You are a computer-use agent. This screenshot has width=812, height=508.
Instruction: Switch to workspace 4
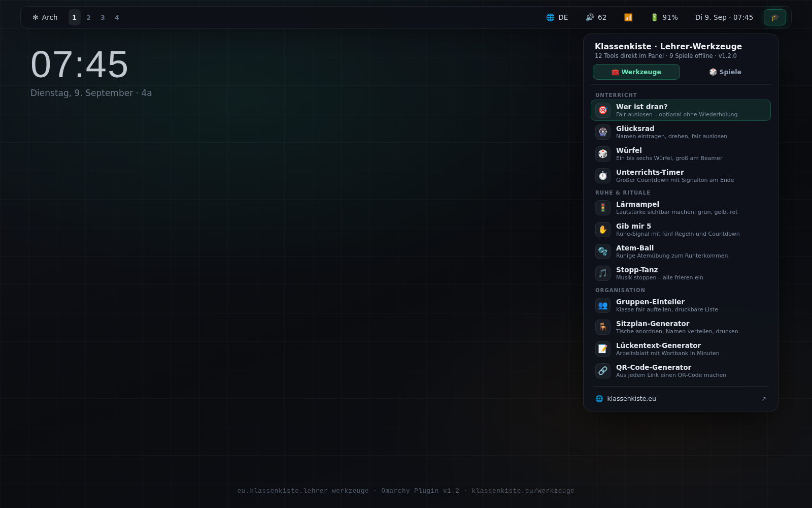pyautogui.click(x=117, y=17)
